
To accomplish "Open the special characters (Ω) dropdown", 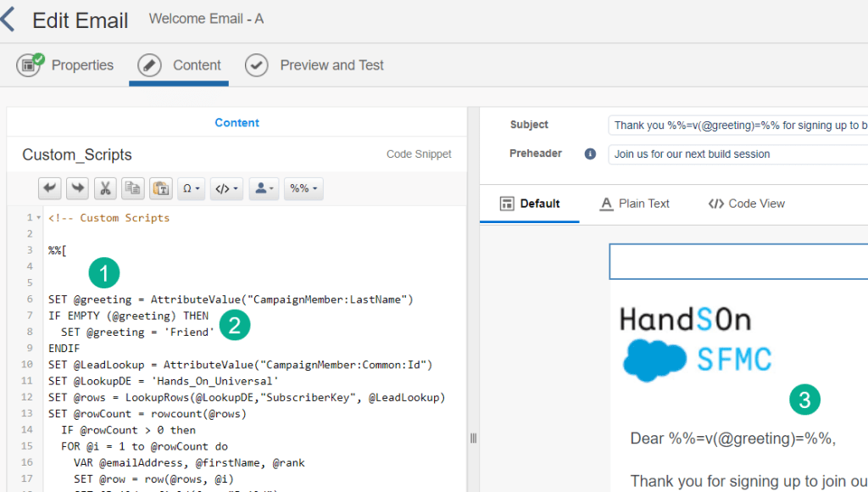I will [192, 188].
